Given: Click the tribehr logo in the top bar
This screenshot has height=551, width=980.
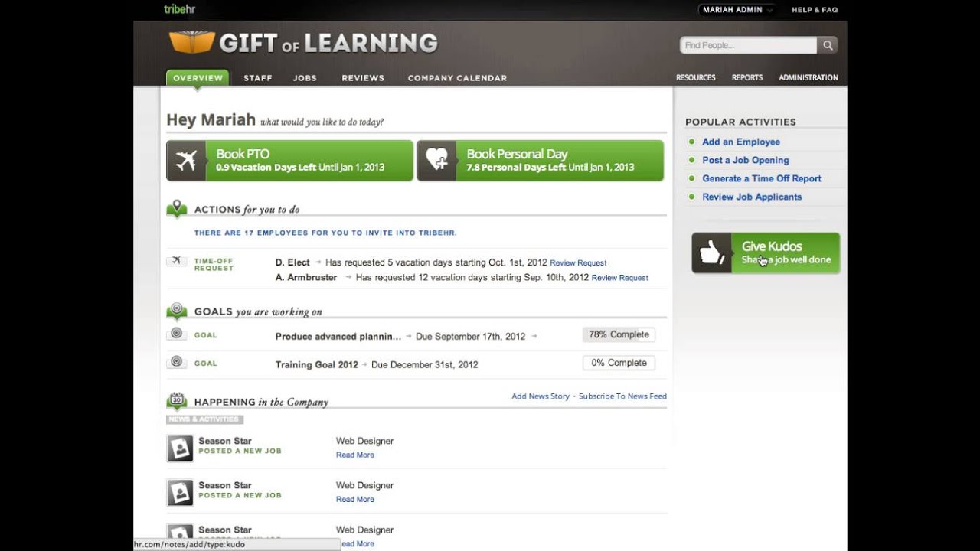Looking at the screenshot, I should (180, 9).
